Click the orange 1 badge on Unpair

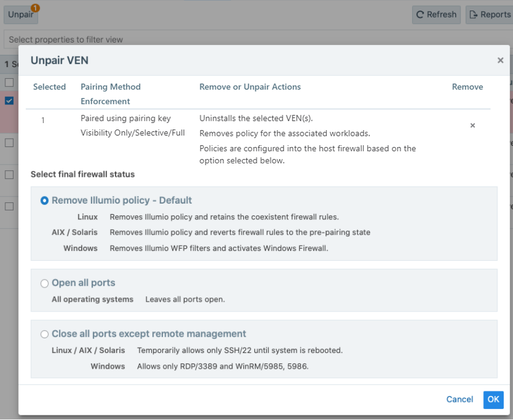(35, 8)
